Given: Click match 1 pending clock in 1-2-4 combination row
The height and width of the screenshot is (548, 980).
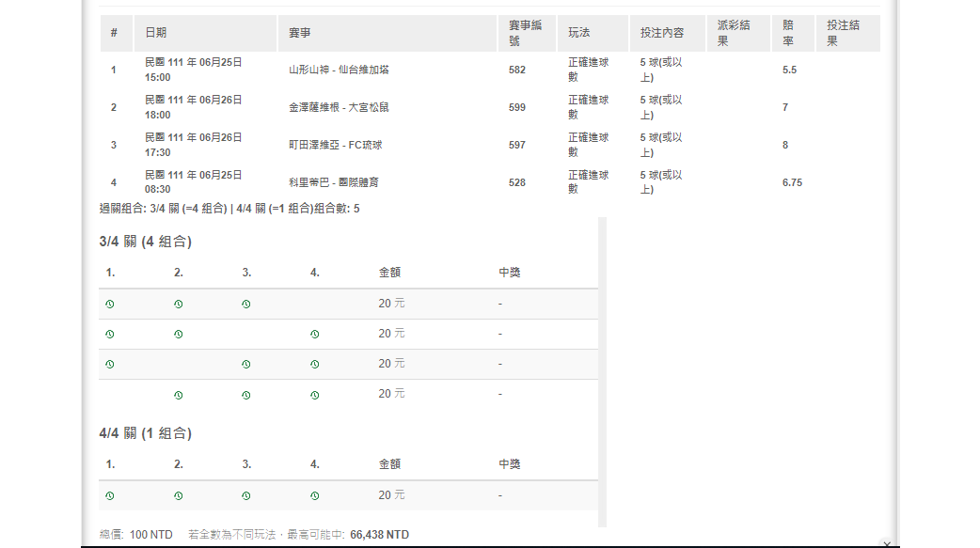Looking at the screenshot, I should [110, 335].
